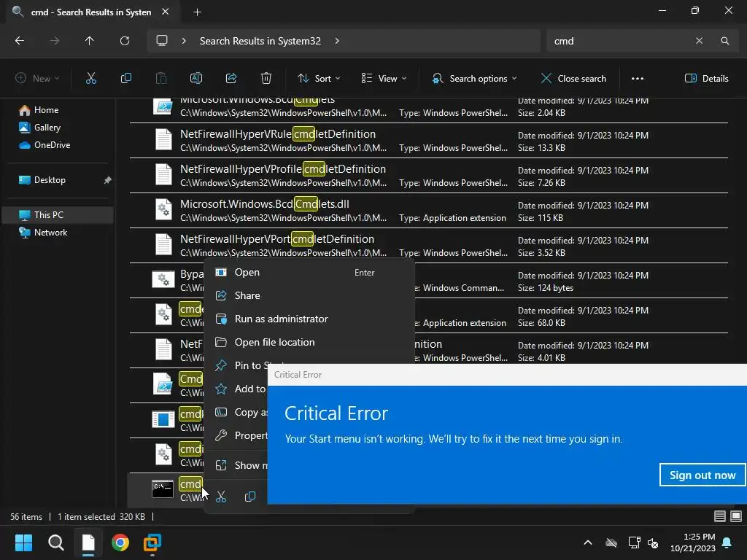The width and height of the screenshot is (747, 560).
Task: Choose Open in the context menu
Action: coord(309,273)
